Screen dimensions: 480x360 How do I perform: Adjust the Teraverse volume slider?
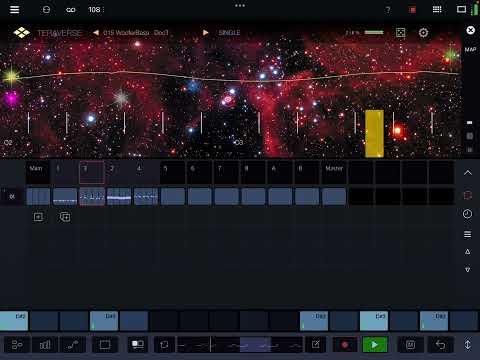pos(374,32)
